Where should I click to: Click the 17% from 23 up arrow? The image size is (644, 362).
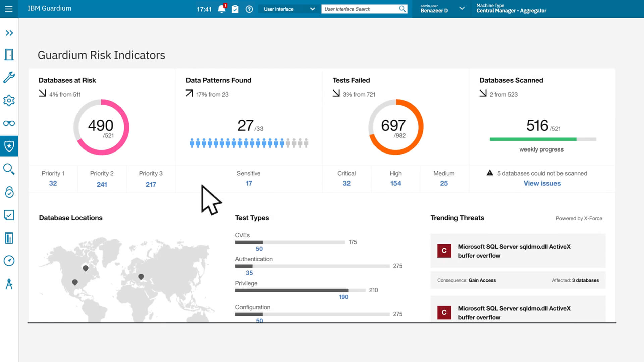pos(190,93)
